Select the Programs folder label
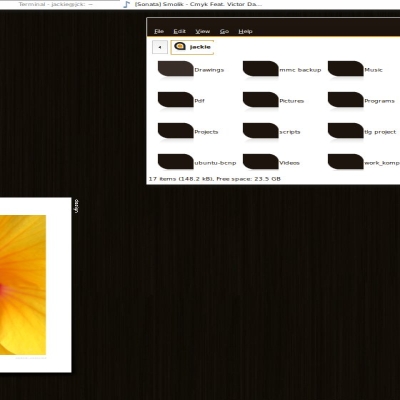 point(379,101)
